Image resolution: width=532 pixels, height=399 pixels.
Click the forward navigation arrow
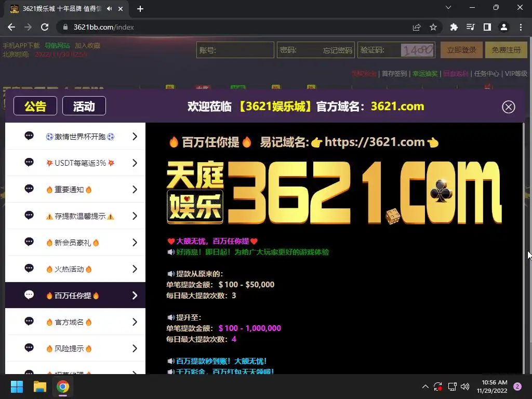(x=28, y=27)
